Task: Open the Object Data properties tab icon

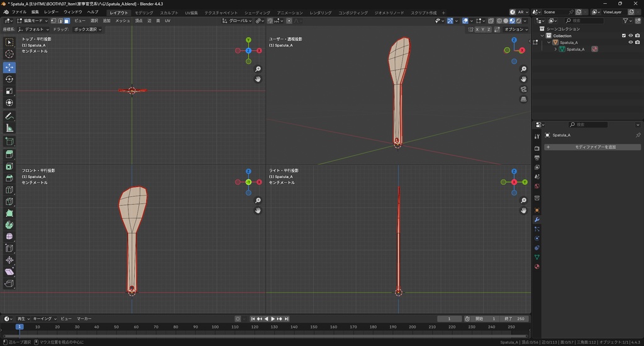Action: pyautogui.click(x=537, y=257)
